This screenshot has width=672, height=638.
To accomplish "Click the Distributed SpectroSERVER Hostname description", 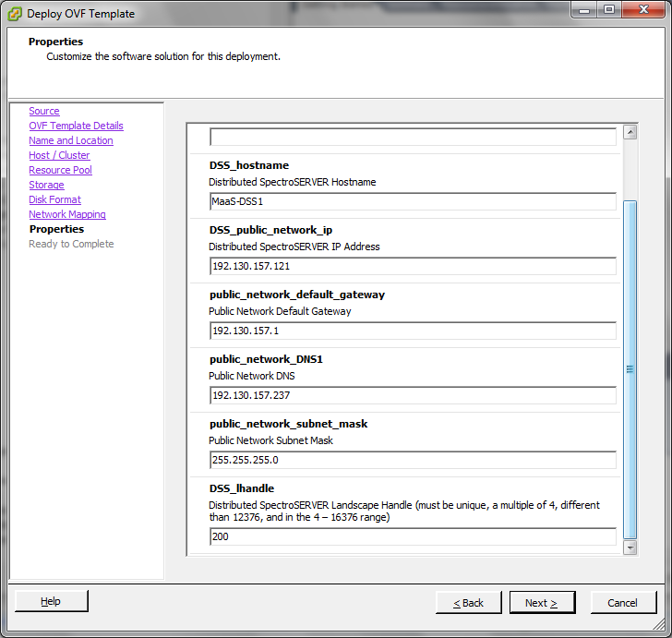I will 293,182.
